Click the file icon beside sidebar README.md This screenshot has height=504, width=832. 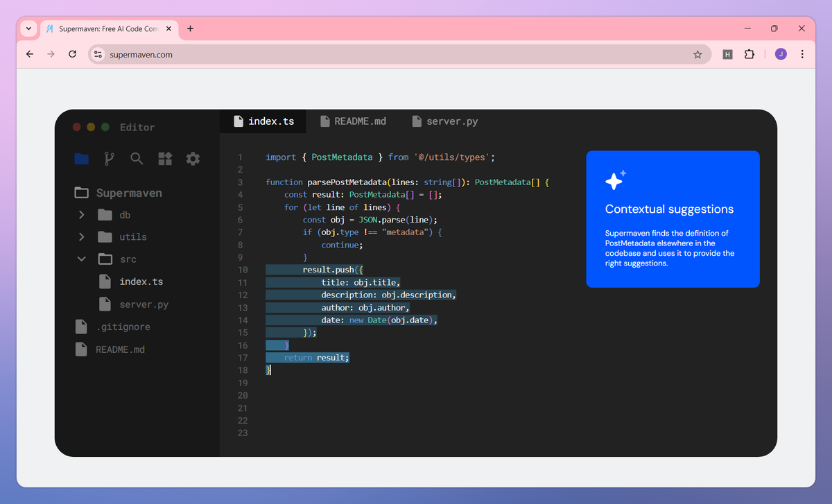(81, 349)
